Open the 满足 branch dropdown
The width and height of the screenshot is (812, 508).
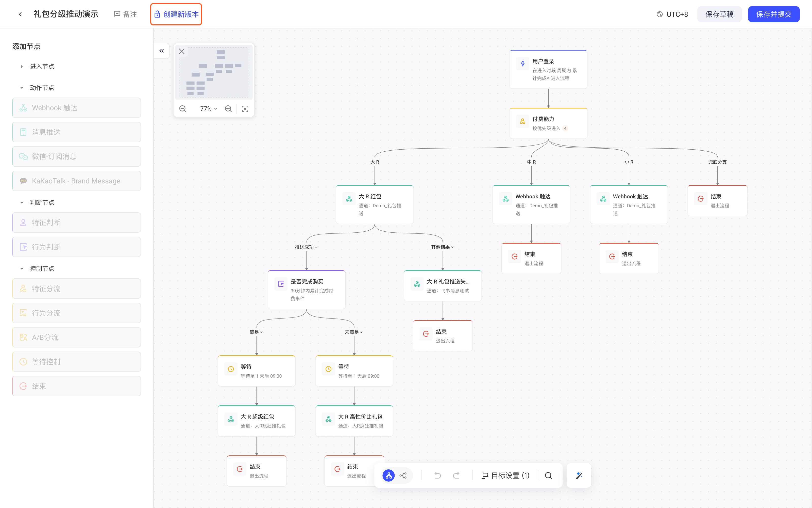coord(256,332)
